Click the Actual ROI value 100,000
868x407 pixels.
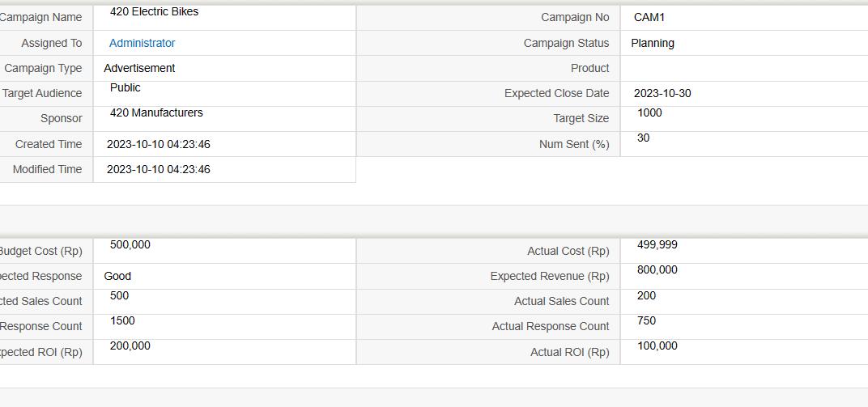pyautogui.click(x=657, y=346)
